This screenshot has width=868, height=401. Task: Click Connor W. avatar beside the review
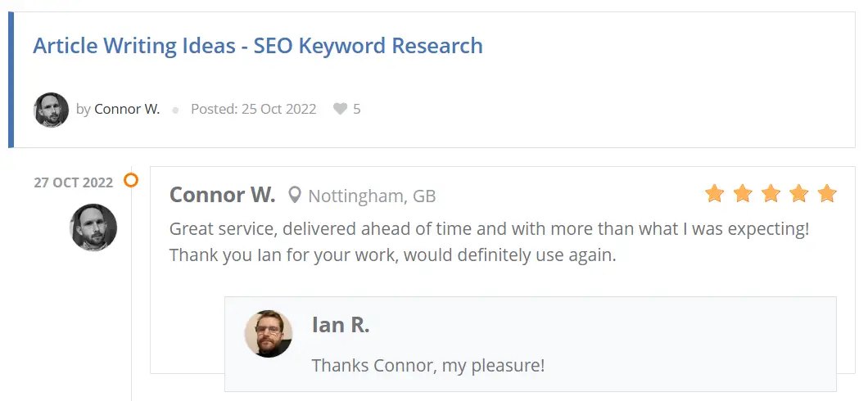93,228
